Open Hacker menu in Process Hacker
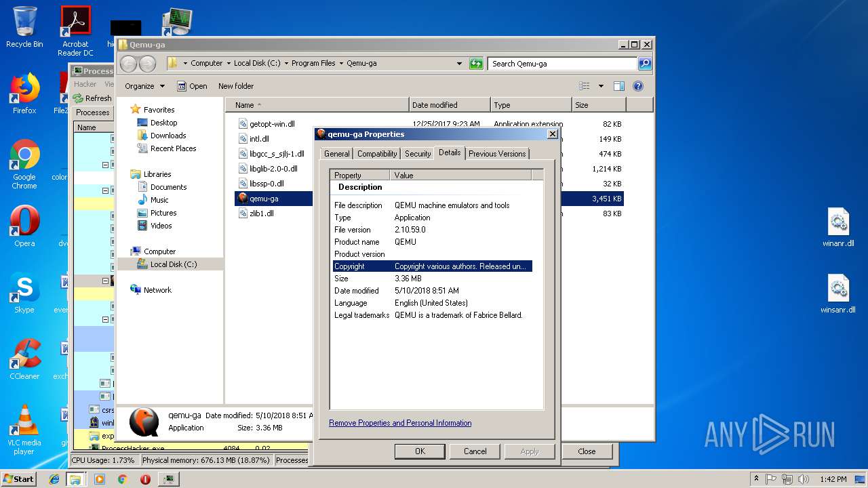 pos(85,84)
